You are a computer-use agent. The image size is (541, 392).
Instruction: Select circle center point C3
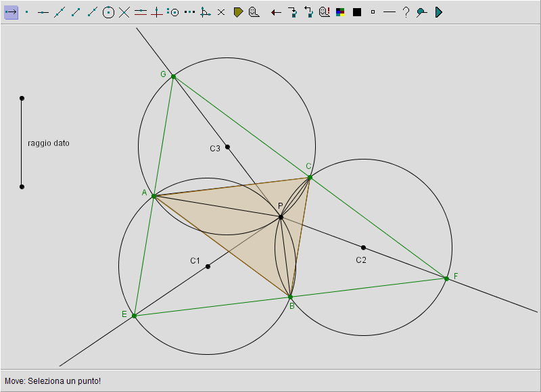pos(227,147)
